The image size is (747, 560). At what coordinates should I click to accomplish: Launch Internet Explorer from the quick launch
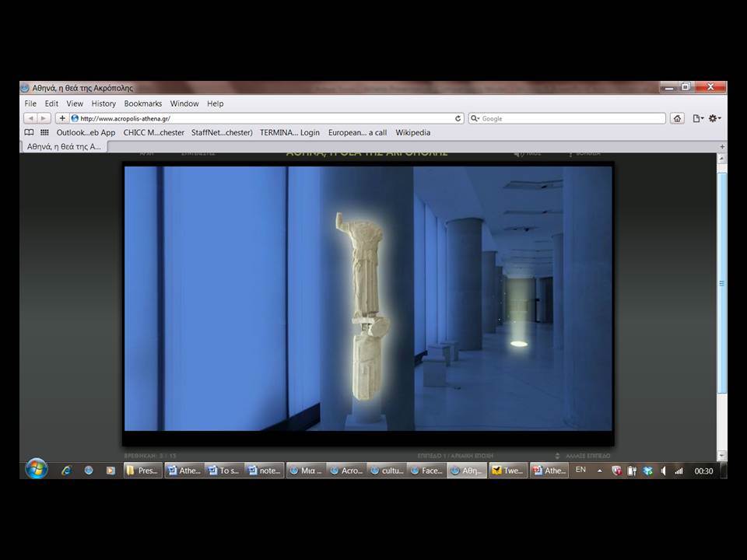pos(66,471)
